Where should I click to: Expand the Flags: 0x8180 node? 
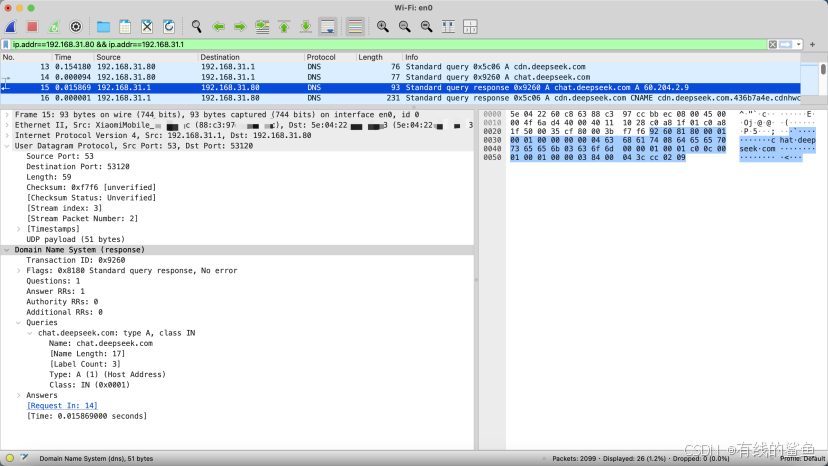click(18, 271)
